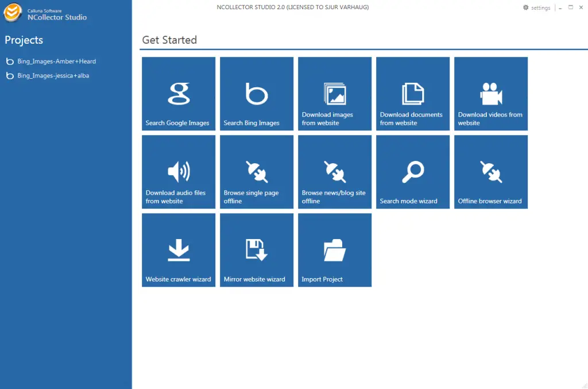This screenshot has width=588, height=389.
Task: Click the NCollector Studio logo
Action: point(13,13)
